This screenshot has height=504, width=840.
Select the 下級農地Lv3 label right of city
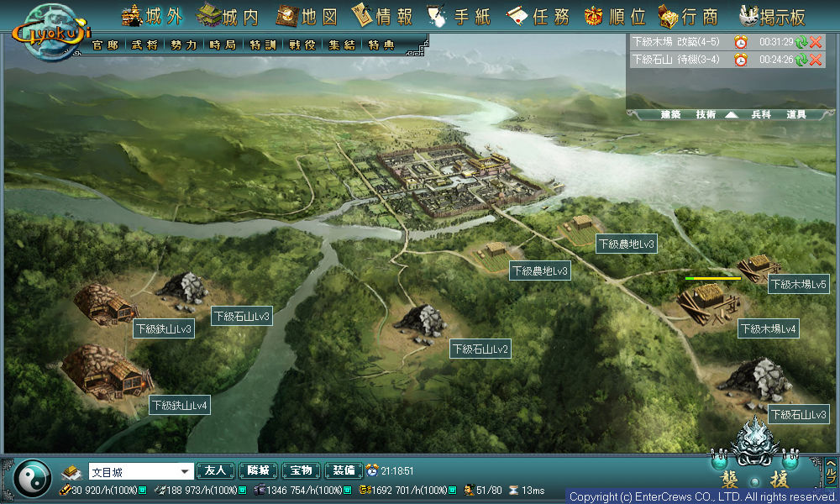(627, 244)
